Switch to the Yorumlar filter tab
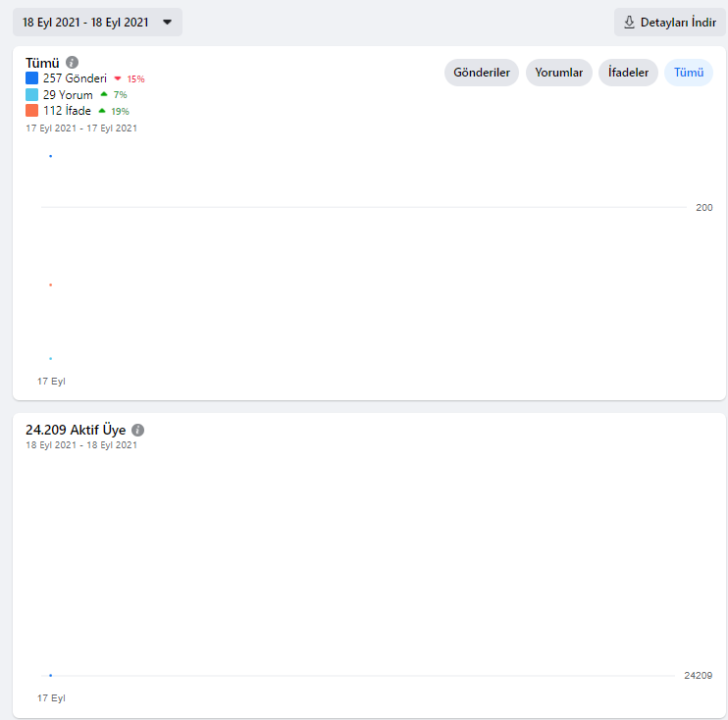Viewport: 728px width, 720px height. click(559, 73)
